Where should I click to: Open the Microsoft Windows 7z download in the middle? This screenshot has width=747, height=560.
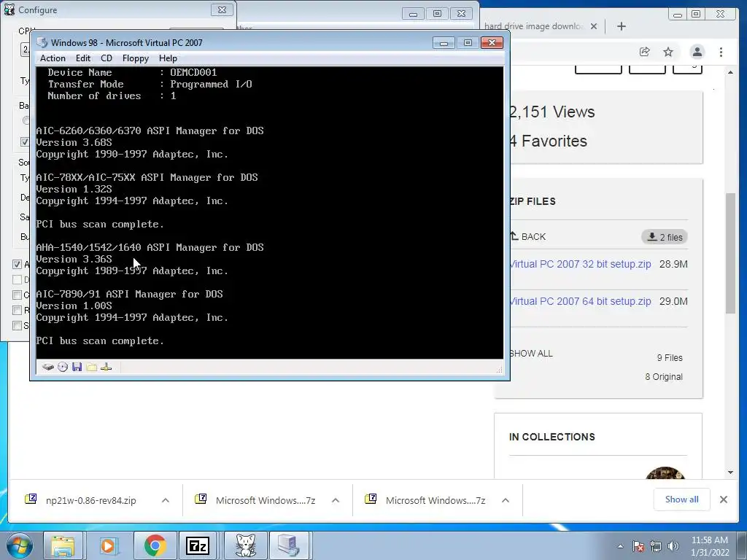pyautogui.click(x=266, y=500)
